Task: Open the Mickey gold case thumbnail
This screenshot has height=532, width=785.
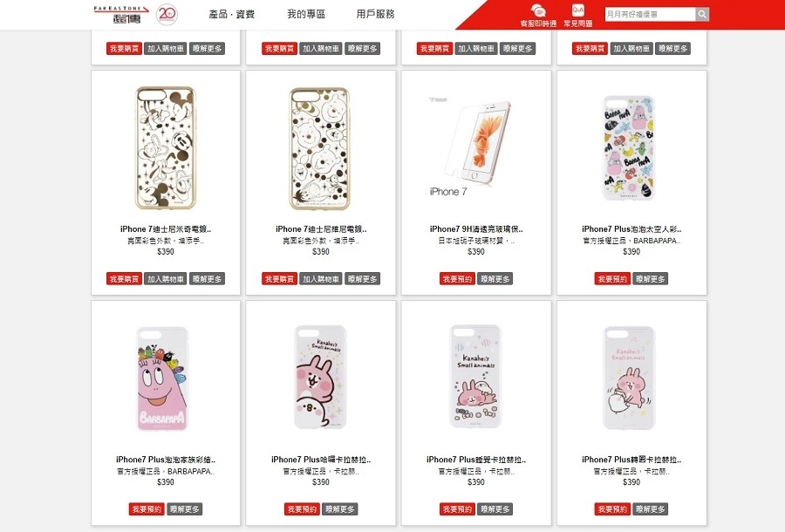Action: coord(166,148)
